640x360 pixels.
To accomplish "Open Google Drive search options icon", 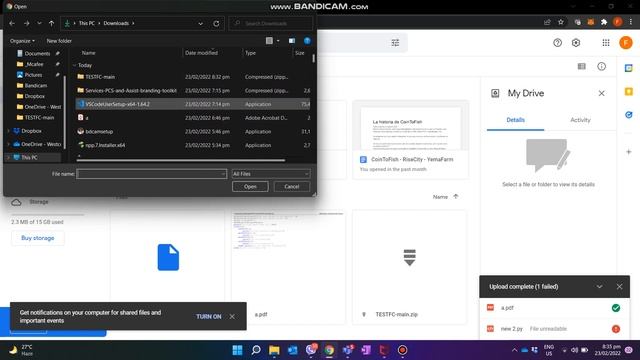I will (x=395, y=42).
